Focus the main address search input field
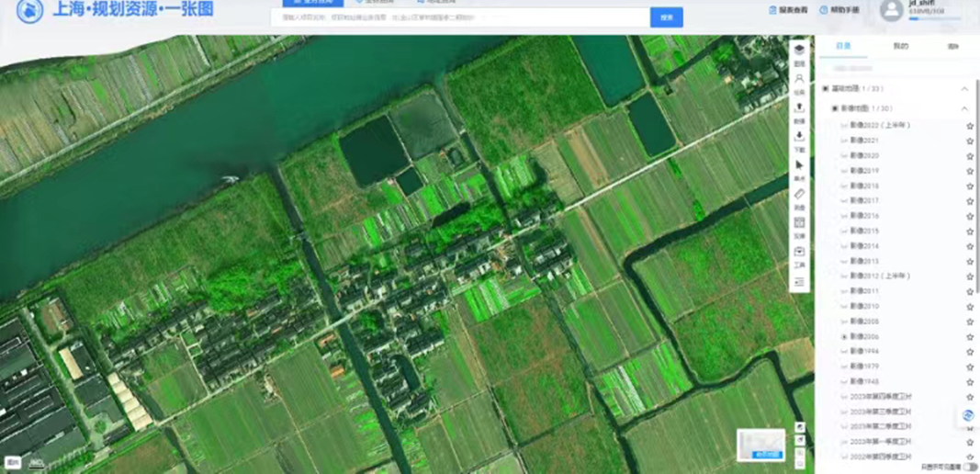Image resolution: width=980 pixels, height=474 pixels. tap(461, 17)
